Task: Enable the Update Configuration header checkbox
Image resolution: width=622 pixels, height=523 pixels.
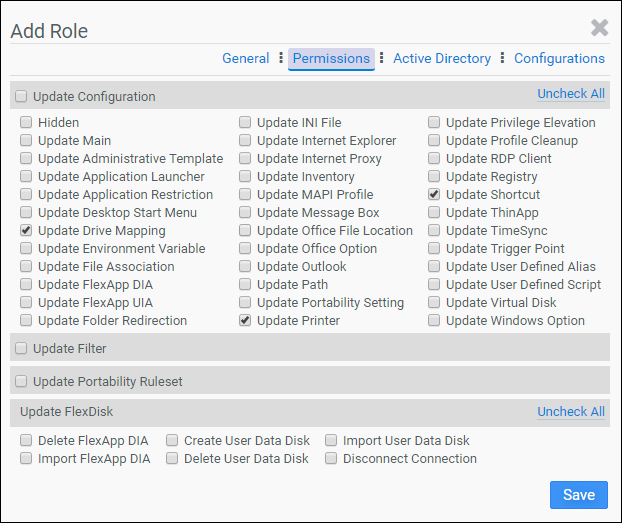Action: coord(22,97)
